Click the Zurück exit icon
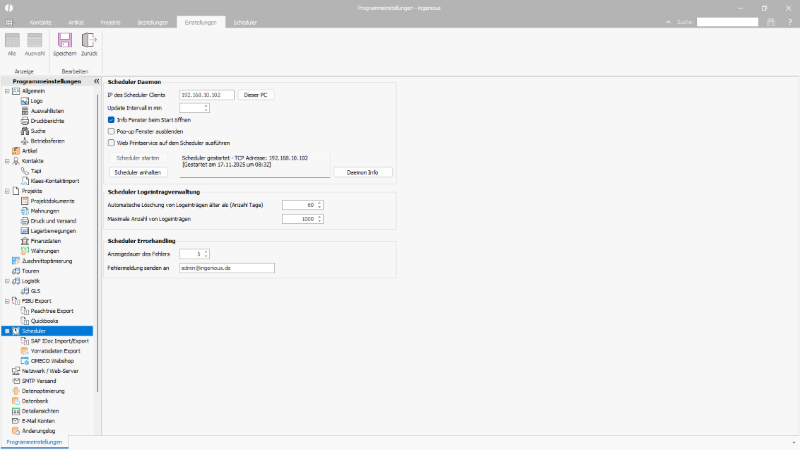The image size is (800, 450). [89, 40]
